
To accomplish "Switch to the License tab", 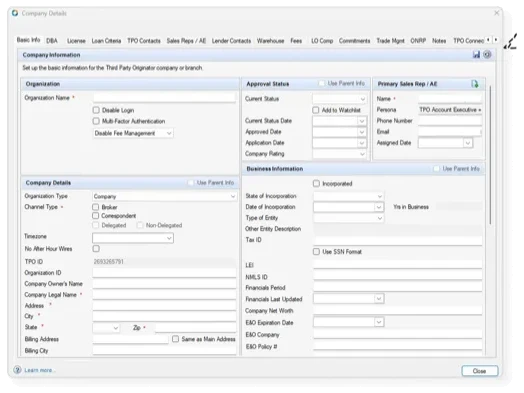I will coord(76,41).
